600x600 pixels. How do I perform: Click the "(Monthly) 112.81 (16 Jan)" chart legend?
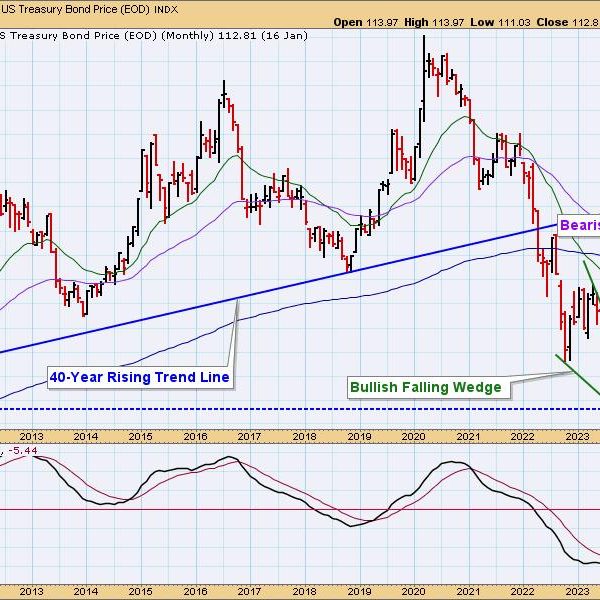(x=234, y=36)
